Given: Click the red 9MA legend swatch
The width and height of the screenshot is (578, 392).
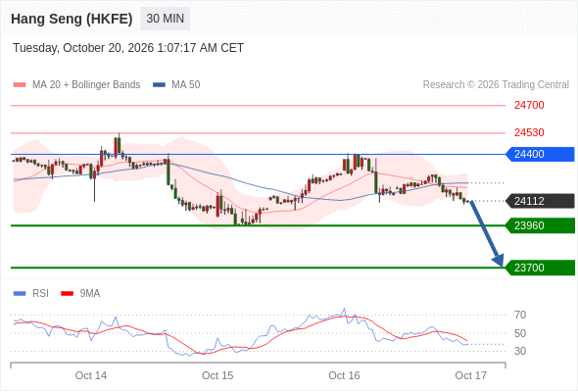Looking at the screenshot, I should [67, 294].
